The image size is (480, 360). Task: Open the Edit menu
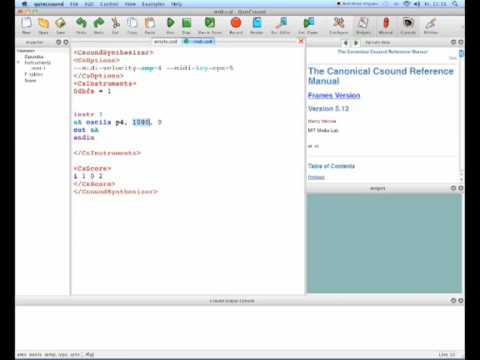pyautogui.click(x=89, y=4)
